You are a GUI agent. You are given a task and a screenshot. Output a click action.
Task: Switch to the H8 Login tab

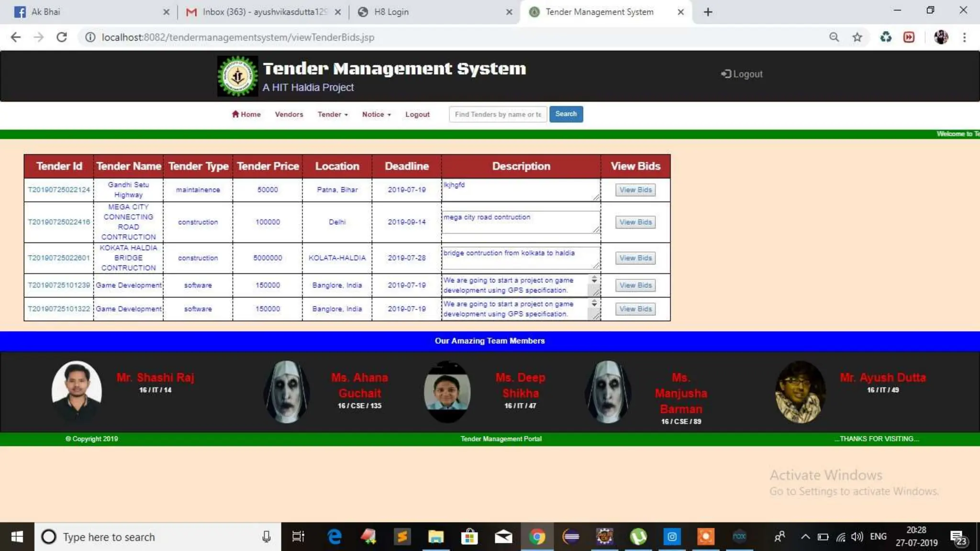(x=391, y=12)
